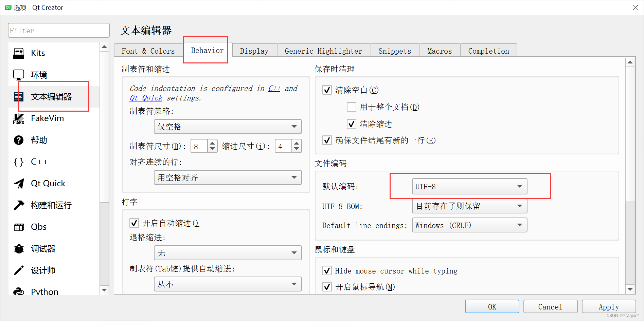The image size is (644, 321).
Task: Select the 环境 sidebar icon
Action: pos(39,75)
